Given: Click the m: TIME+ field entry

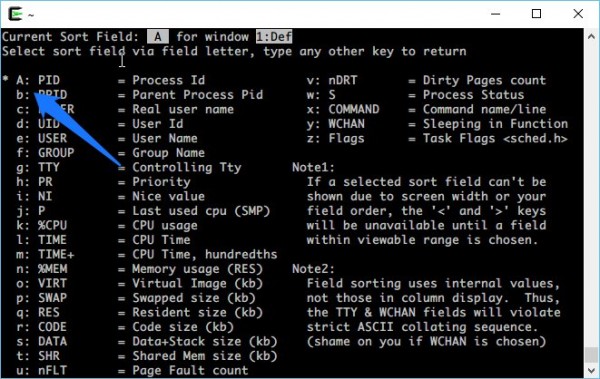Looking at the screenshot, I should (x=45, y=254).
